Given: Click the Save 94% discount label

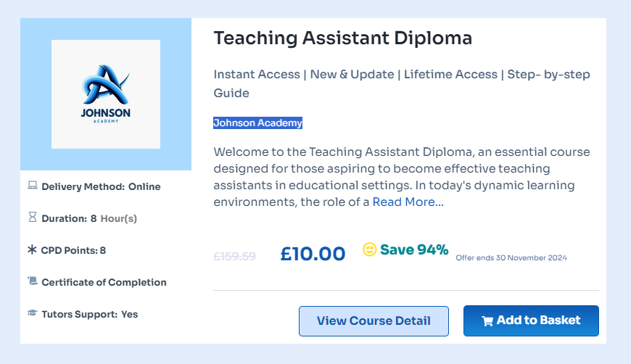Looking at the screenshot, I should tap(414, 250).
